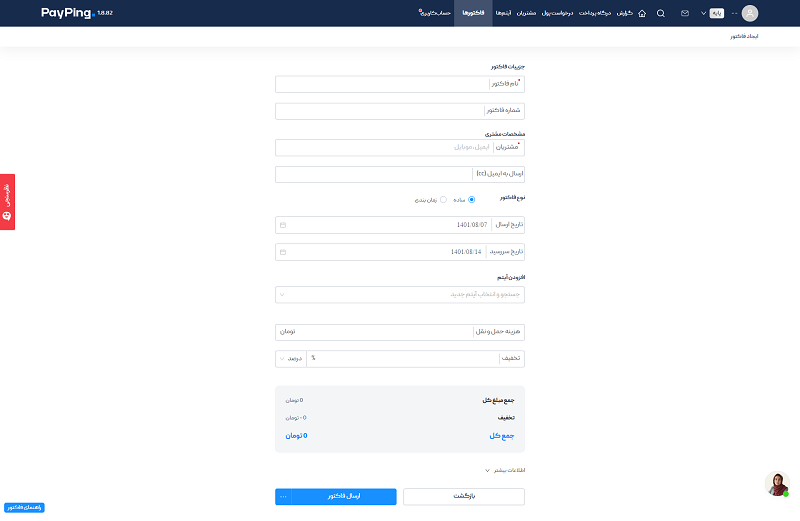Focus the تاریخ سررسید date field

tap(399, 252)
